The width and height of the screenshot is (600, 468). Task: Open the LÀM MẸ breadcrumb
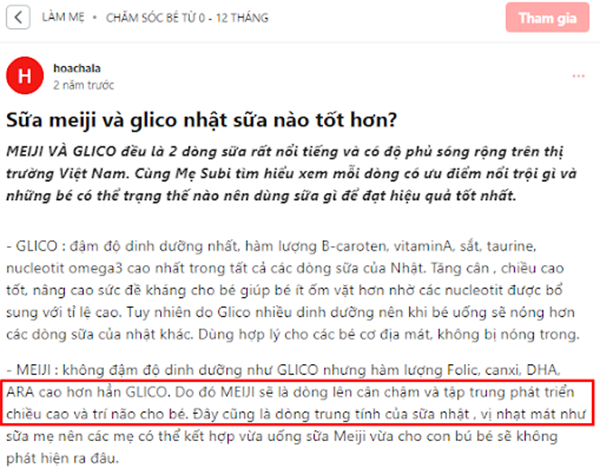coord(63,18)
